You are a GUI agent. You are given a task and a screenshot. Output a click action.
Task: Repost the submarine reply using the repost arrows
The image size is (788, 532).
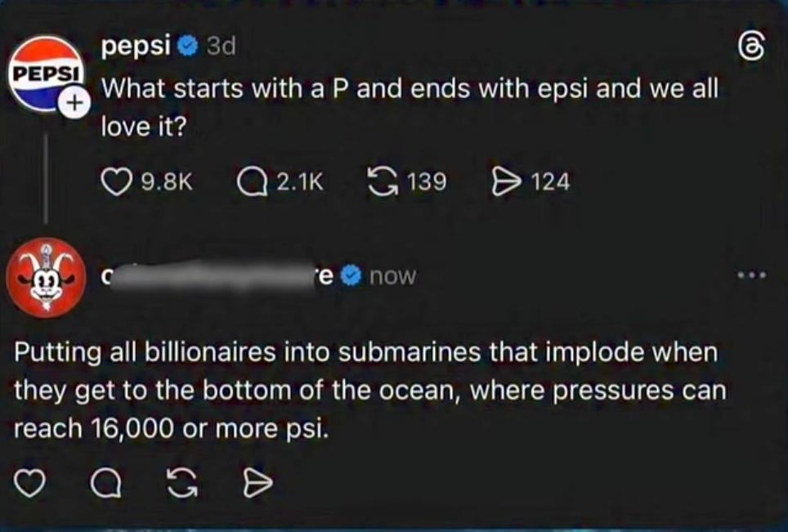[183, 483]
